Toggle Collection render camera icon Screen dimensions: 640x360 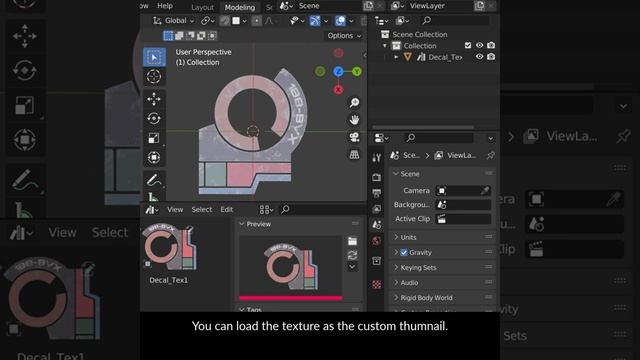click(x=491, y=45)
